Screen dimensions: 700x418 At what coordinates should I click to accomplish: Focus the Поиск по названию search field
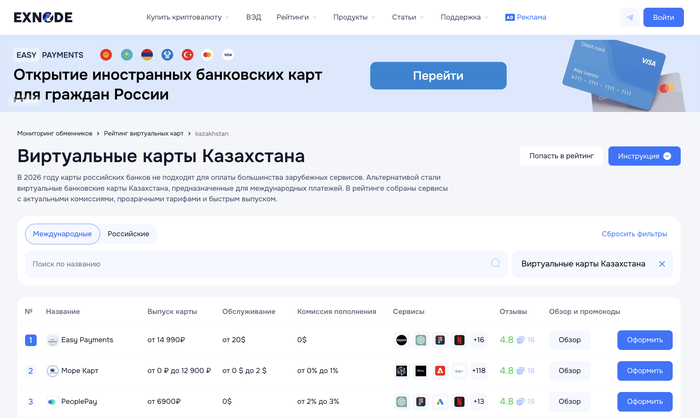click(266, 264)
